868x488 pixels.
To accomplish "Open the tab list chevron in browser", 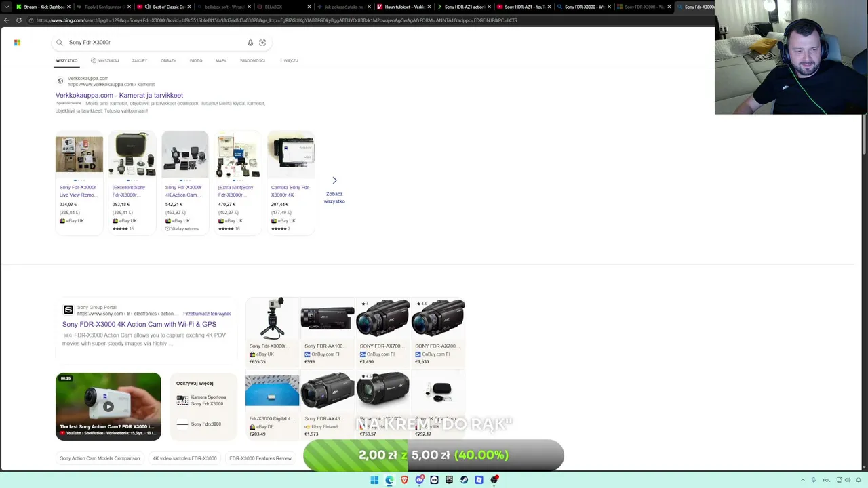I will coord(7,7).
